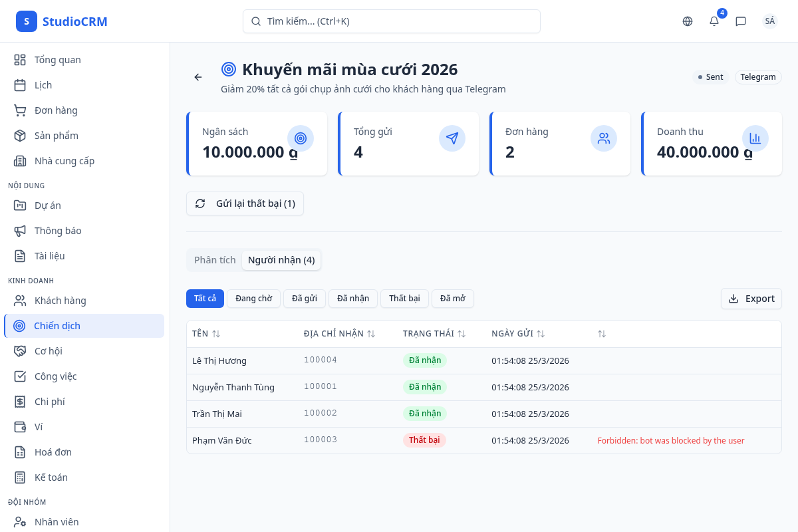Open Lịch from the sidebar
Viewport: 798px width, 532px height.
point(43,85)
